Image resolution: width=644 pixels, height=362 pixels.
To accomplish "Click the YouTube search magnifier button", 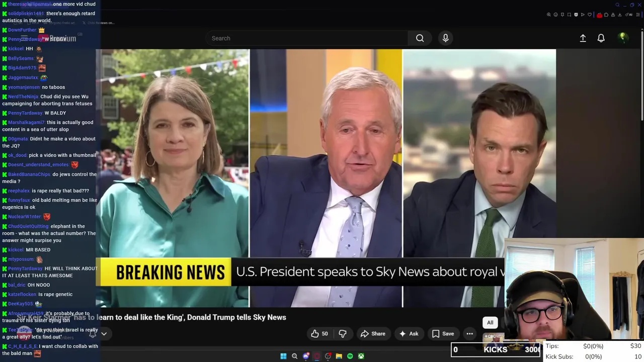I will pyautogui.click(x=420, y=38).
